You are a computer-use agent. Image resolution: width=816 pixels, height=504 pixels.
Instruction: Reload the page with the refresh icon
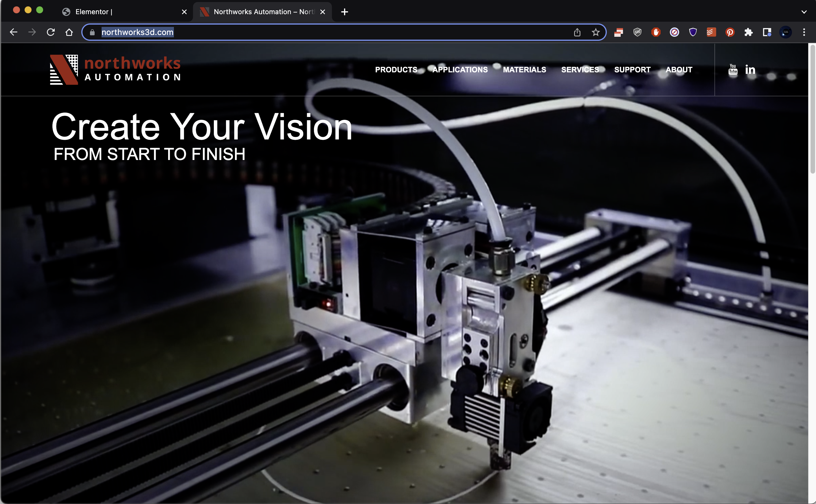point(51,32)
